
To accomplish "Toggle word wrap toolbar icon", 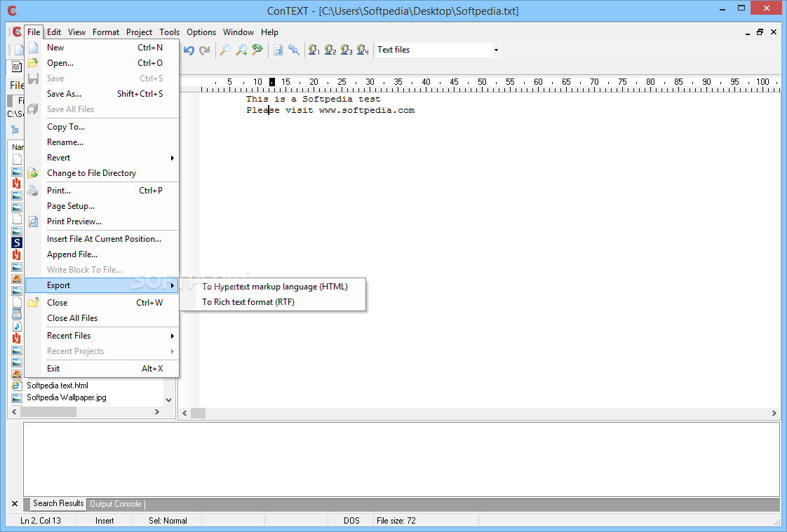I will click(278, 50).
